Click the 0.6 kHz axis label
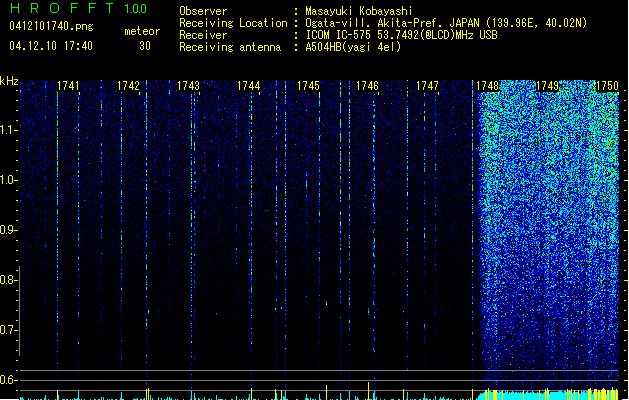This screenshot has height=400, width=629. pos(9,380)
